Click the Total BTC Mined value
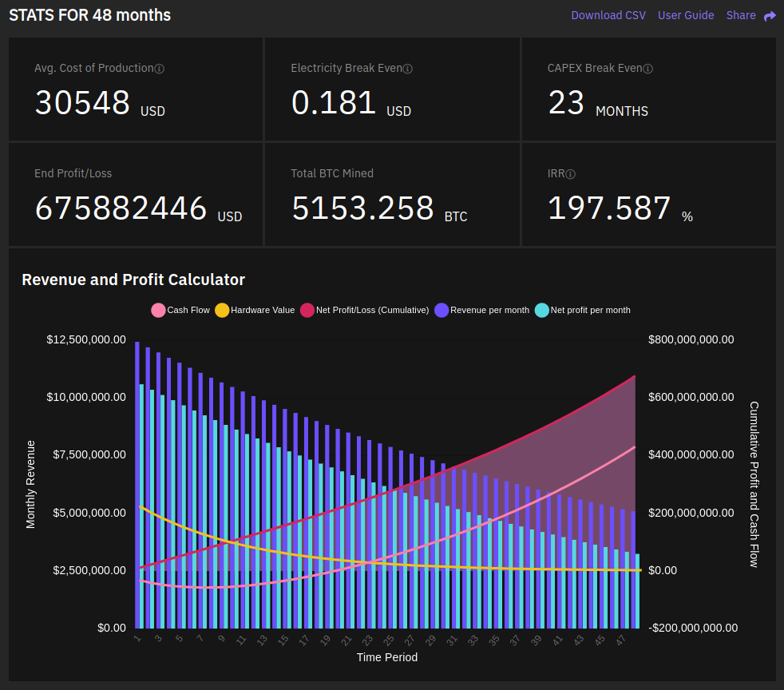The image size is (784, 690). tap(361, 208)
